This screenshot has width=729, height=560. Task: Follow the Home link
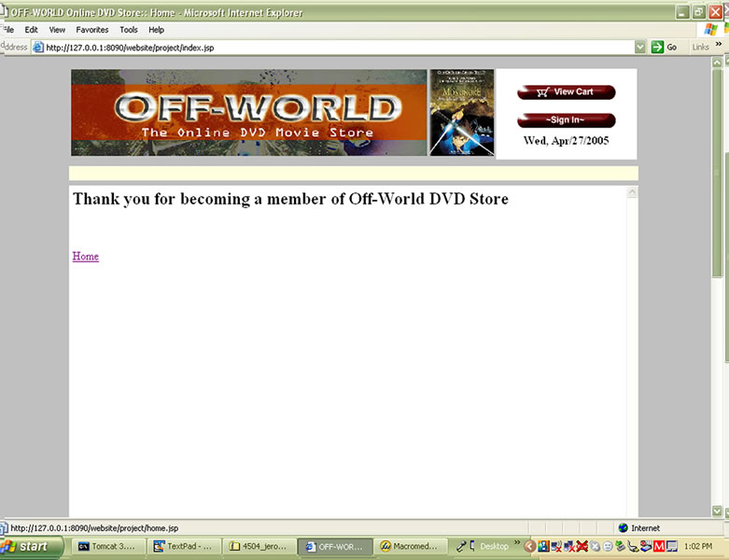(x=86, y=256)
